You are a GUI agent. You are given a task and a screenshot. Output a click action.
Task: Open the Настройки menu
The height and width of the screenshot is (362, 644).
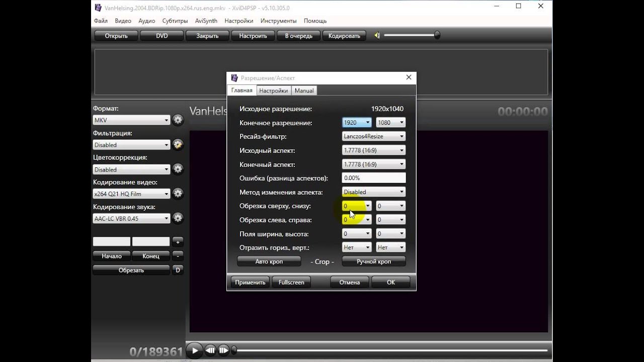[x=238, y=21]
